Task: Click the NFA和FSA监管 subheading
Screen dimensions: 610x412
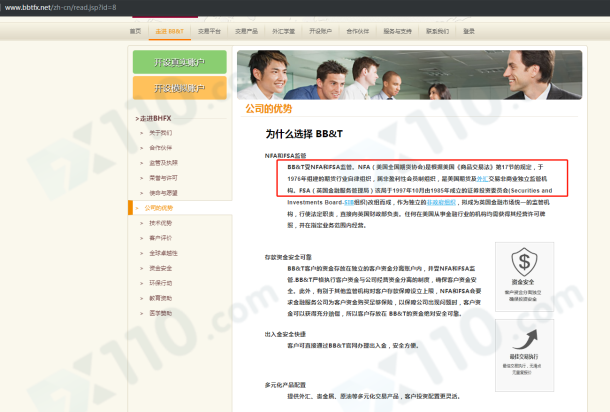Action: coord(285,156)
